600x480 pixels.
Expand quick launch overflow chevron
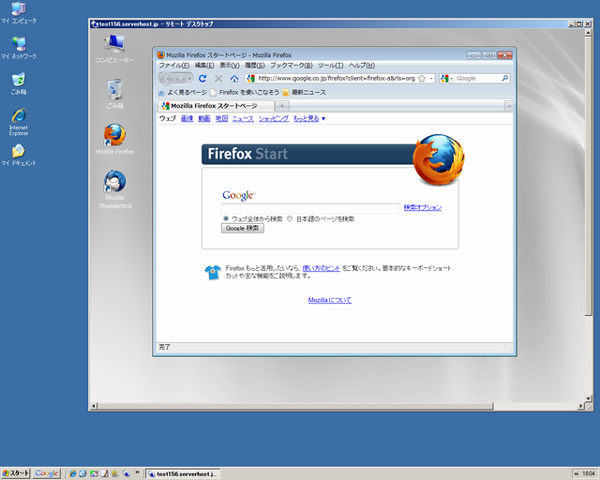click(x=137, y=473)
